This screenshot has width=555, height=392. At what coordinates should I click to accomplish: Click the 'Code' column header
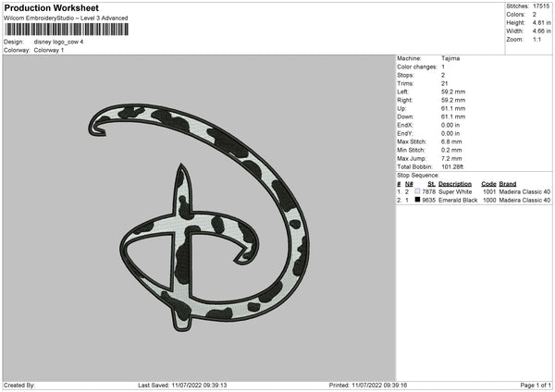[x=488, y=184]
